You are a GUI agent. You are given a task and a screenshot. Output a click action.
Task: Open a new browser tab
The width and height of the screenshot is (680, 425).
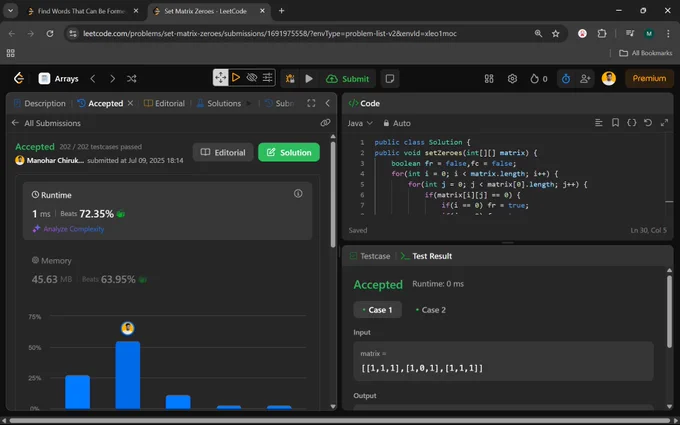(281, 11)
